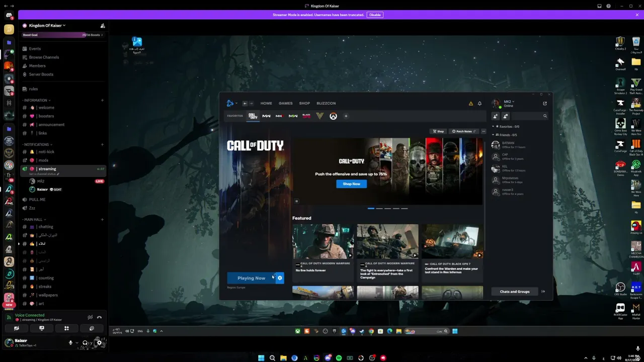The height and width of the screenshot is (362, 644).
Task: Click the Shop Now banner button
Action: 351,184
